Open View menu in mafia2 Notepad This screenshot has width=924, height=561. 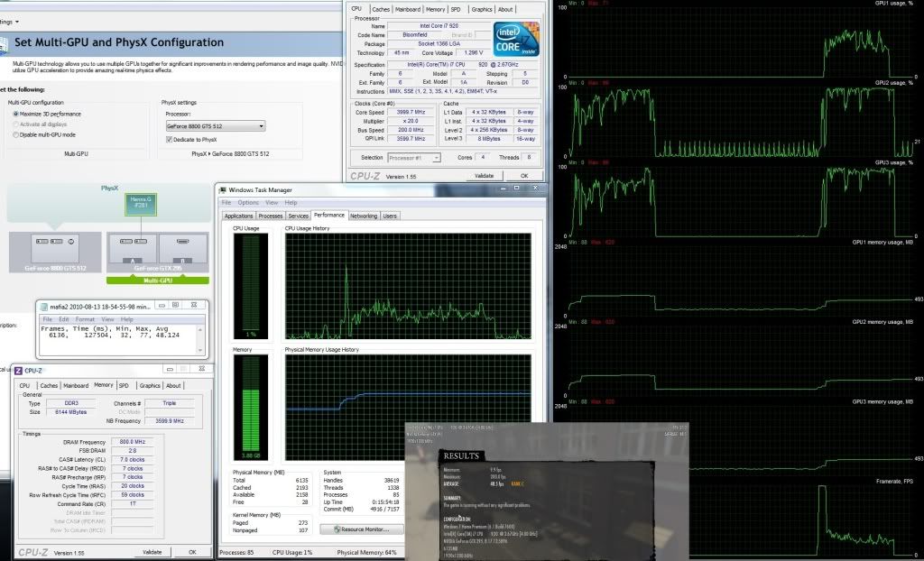107,319
